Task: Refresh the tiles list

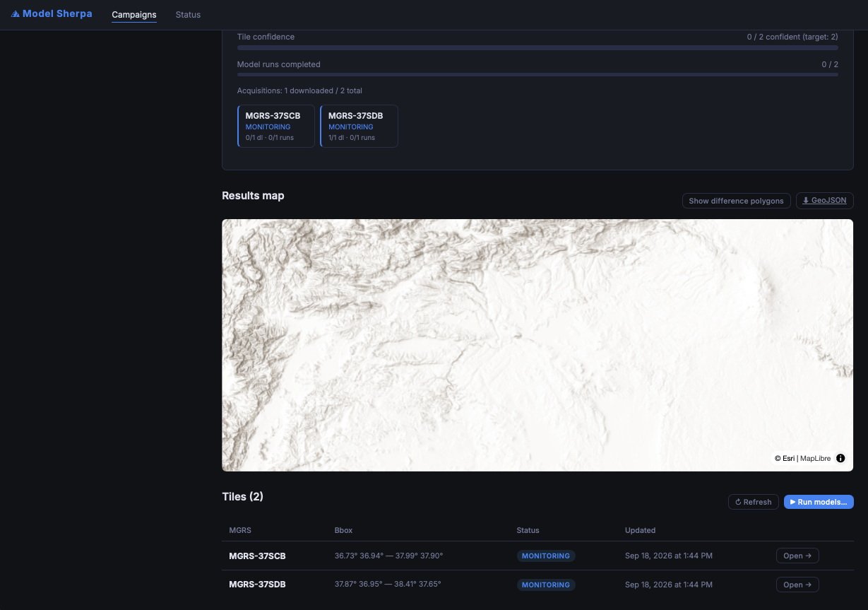Action: coord(753,502)
